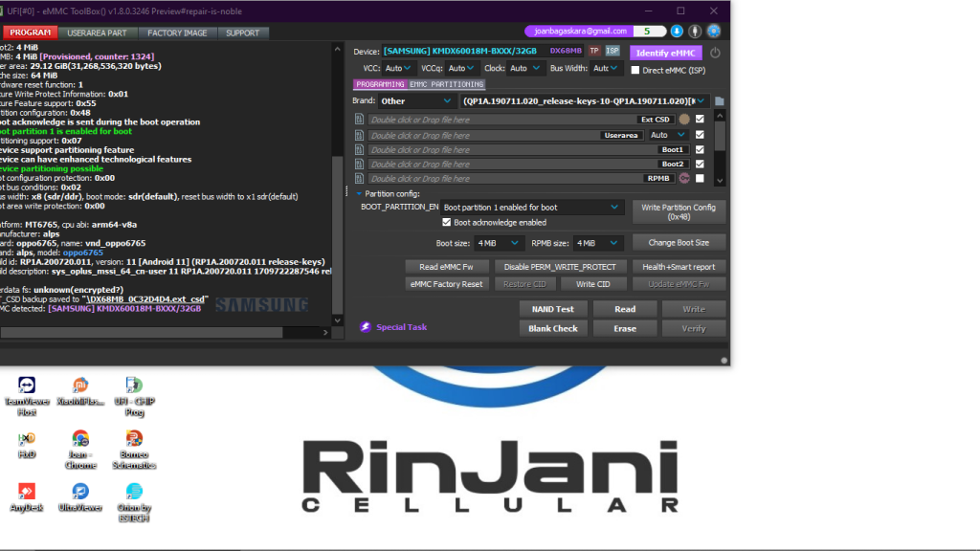980x551 pixels.
Task: Toggle Boot acknowledge enabled checkbox
Action: coord(446,222)
